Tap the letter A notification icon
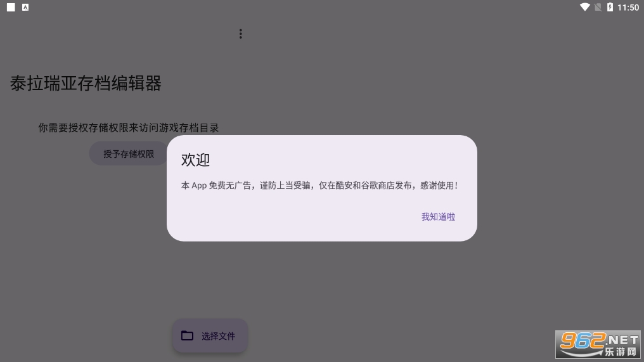This screenshot has width=644, height=362. (x=25, y=8)
